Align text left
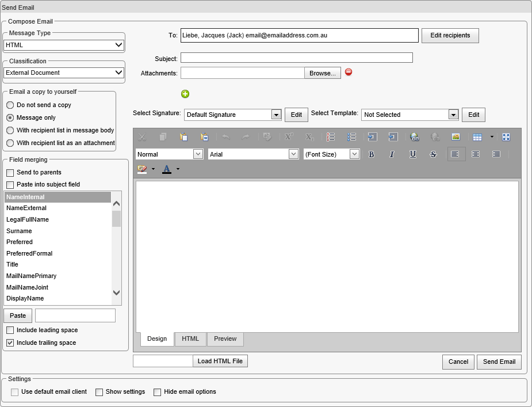 point(455,154)
